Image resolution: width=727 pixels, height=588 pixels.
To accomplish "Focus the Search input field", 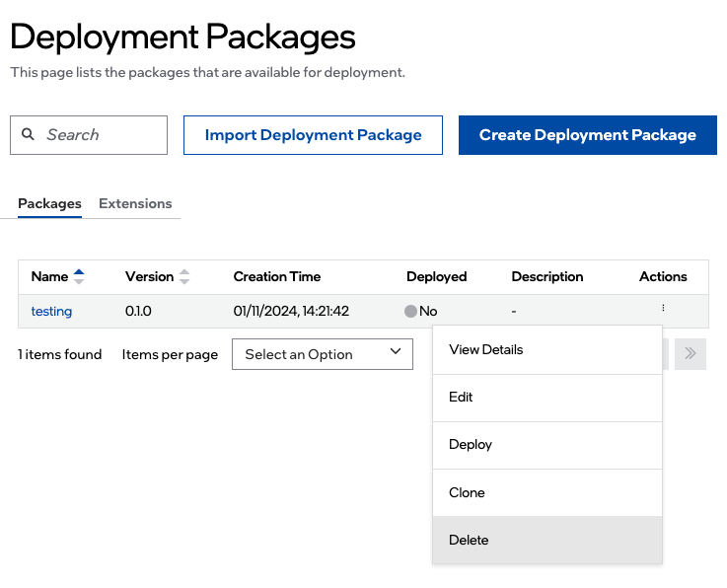I will point(89,135).
